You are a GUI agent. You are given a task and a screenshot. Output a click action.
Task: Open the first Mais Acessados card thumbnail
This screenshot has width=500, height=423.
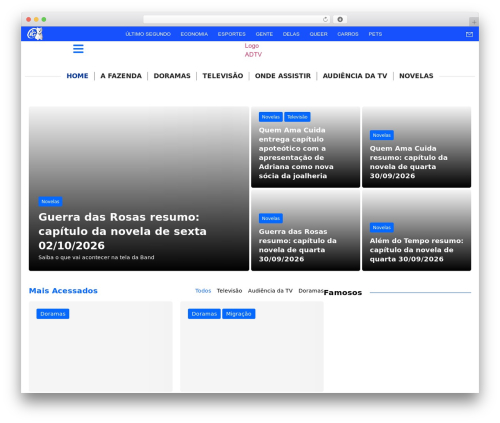click(101, 347)
